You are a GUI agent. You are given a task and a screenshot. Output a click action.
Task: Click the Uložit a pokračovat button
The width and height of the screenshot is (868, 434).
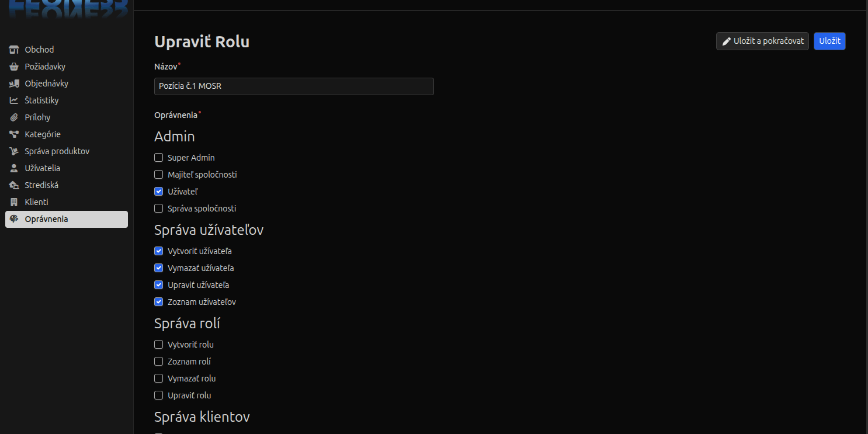pyautogui.click(x=762, y=41)
